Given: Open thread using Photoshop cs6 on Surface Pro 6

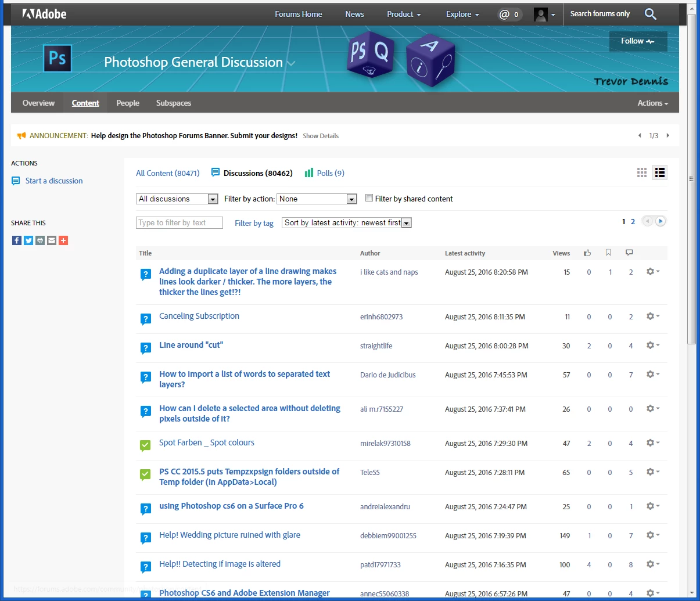Looking at the screenshot, I should click(x=231, y=506).
